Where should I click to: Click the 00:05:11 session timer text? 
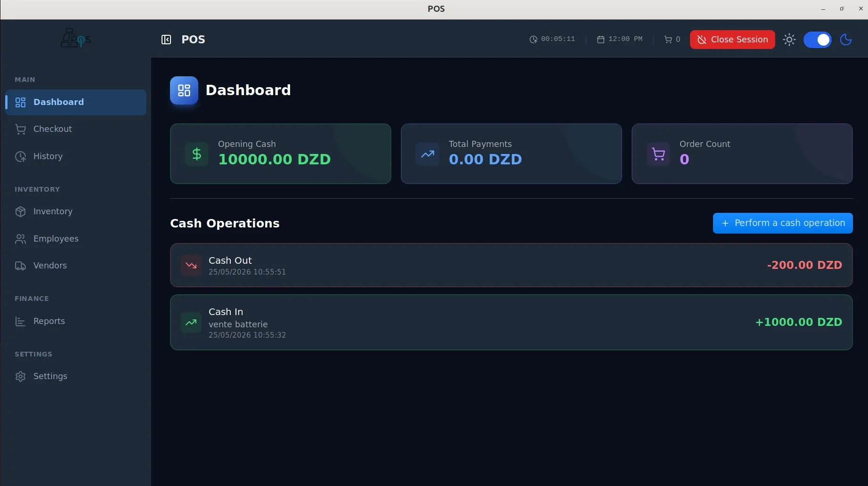tap(558, 39)
